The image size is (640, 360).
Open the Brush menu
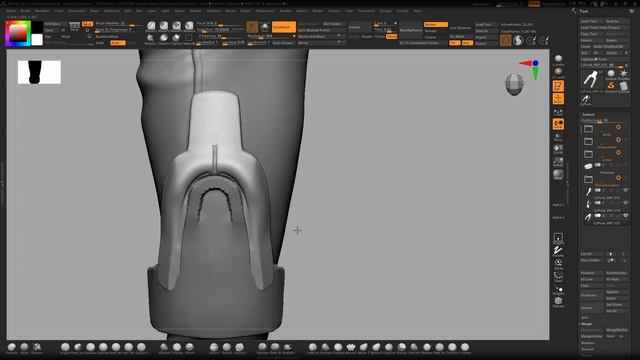coord(25,11)
